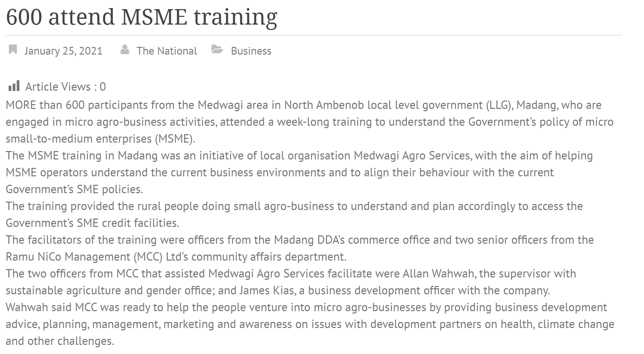Click the "North Ambenob" text in first paragraph
This screenshot has height=354, width=644.
pyautogui.click(x=324, y=105)
